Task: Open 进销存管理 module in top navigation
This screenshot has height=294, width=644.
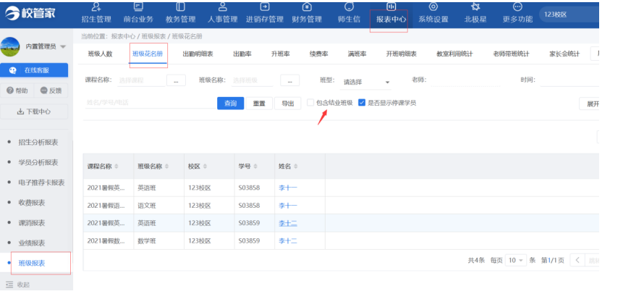Action: point(265,14)
